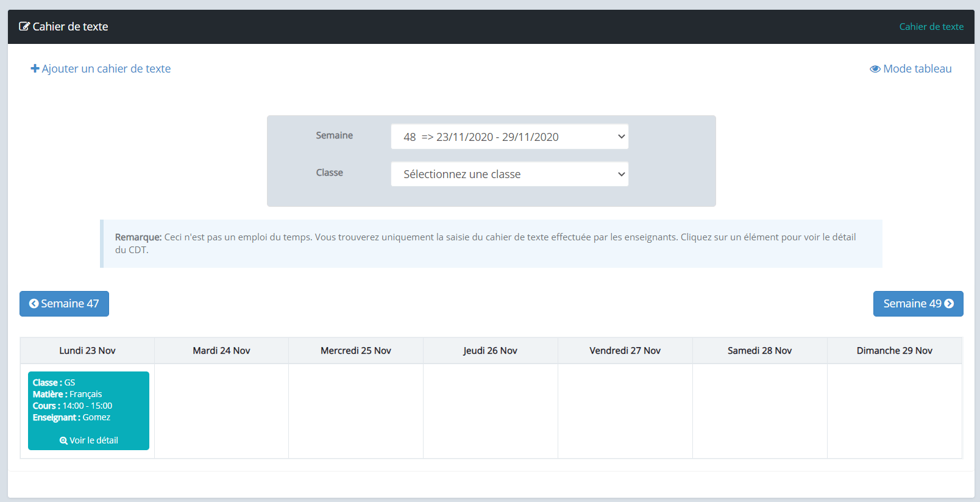Select the Mercredi 25 Nov column header
Viewport: 980px width, 502px height.
(x=356, y=351)
